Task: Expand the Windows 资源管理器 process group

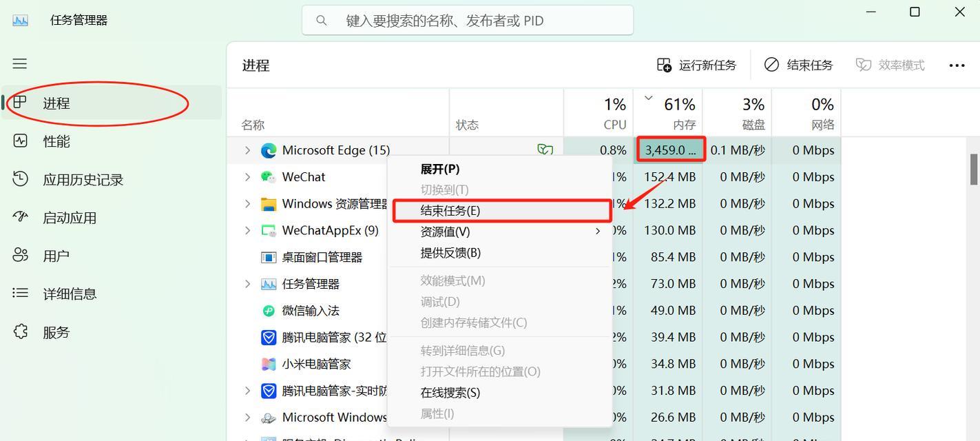Action: click(247, 204)
